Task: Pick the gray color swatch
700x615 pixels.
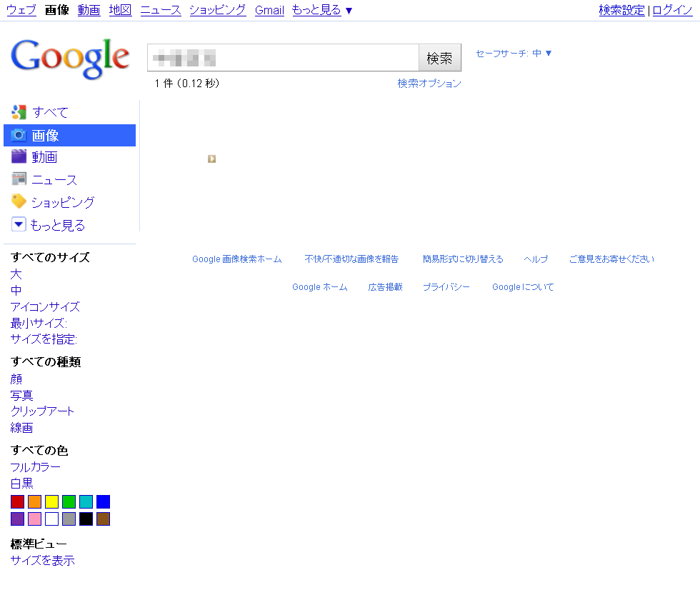Action: coord(69,519)
